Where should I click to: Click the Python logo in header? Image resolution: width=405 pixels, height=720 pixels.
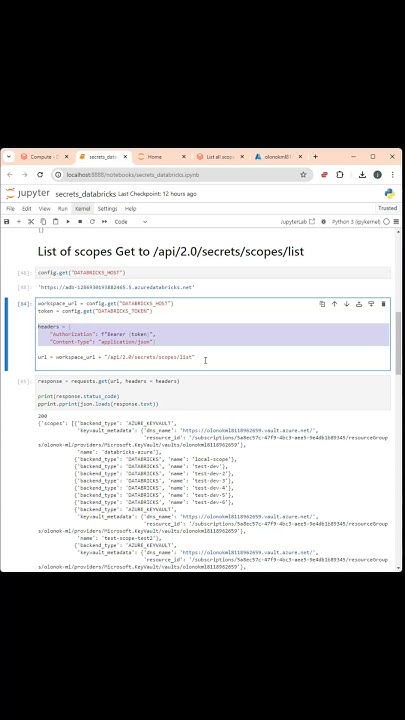click(x=390, y=194)
